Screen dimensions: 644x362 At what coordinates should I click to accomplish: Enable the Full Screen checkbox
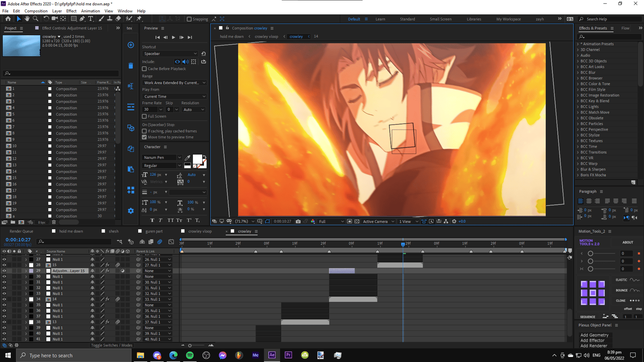point(144,116)
